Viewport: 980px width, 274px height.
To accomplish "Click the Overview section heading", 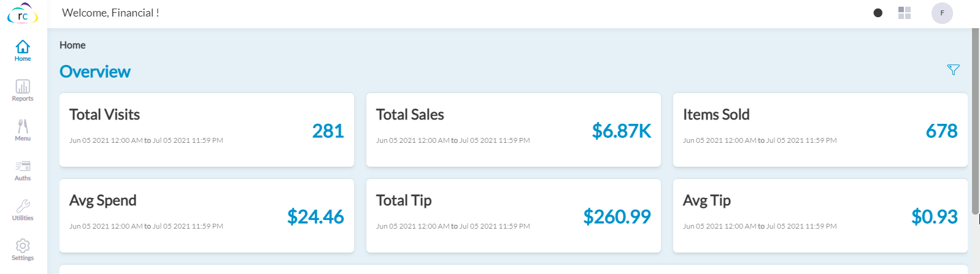I will (x=95, y=72).
